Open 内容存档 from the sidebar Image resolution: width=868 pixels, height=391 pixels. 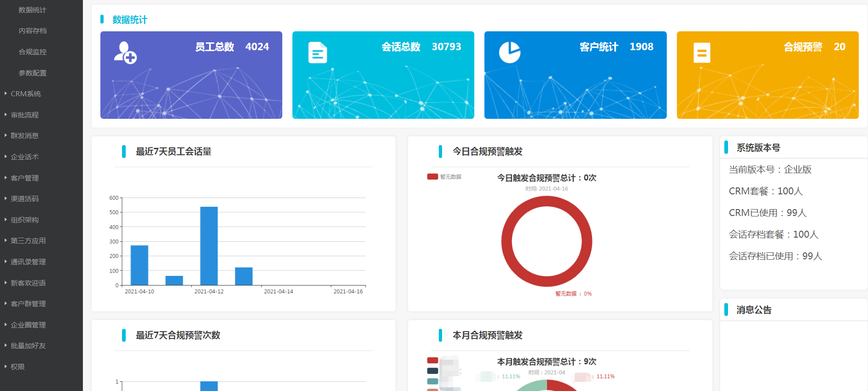click(x=32, y=31)
